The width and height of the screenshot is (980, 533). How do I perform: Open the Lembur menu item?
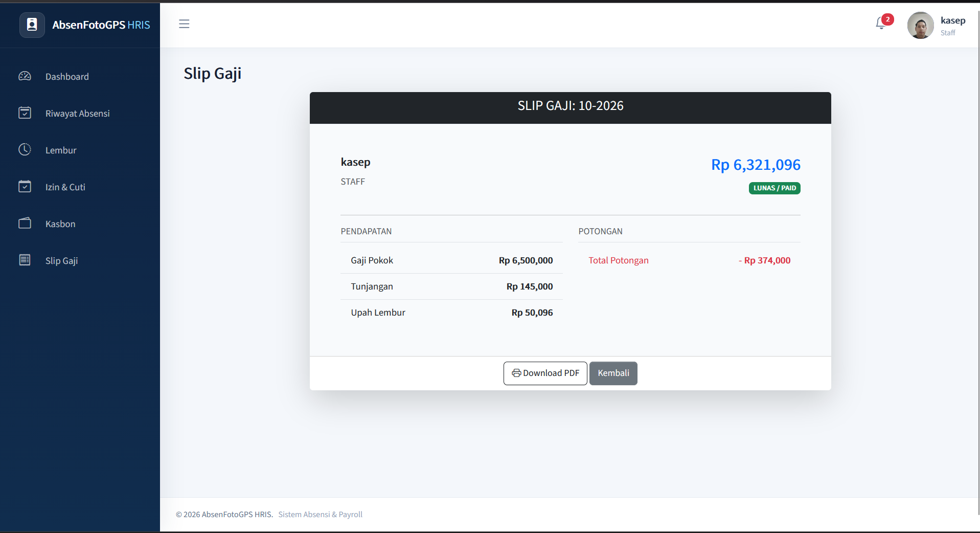pyautogui.click(x=61, y=150)
